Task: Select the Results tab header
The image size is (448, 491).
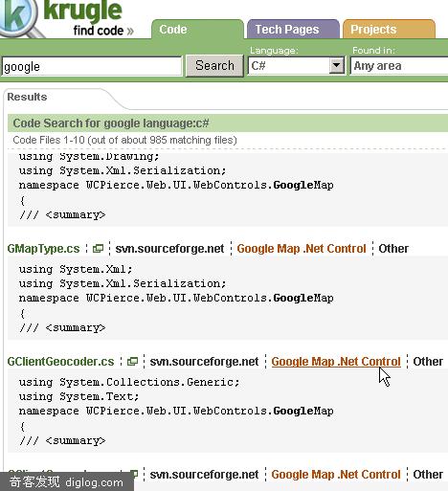Action: tap(27, 97)
